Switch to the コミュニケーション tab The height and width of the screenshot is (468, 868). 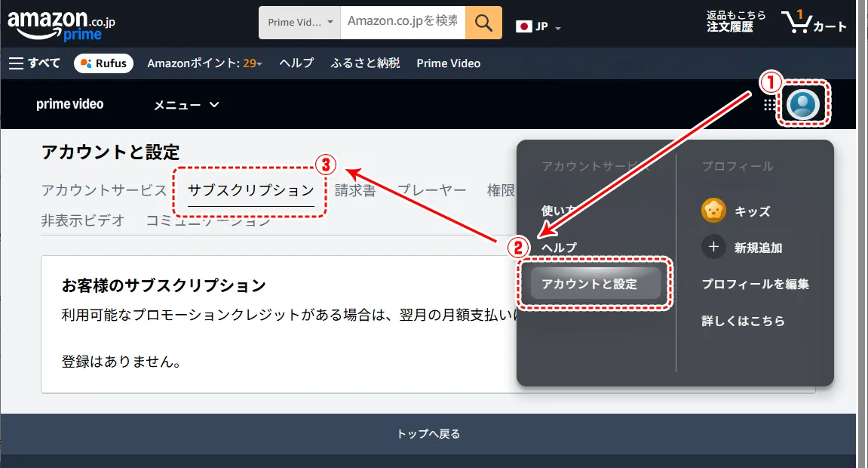tap(208, 220)
